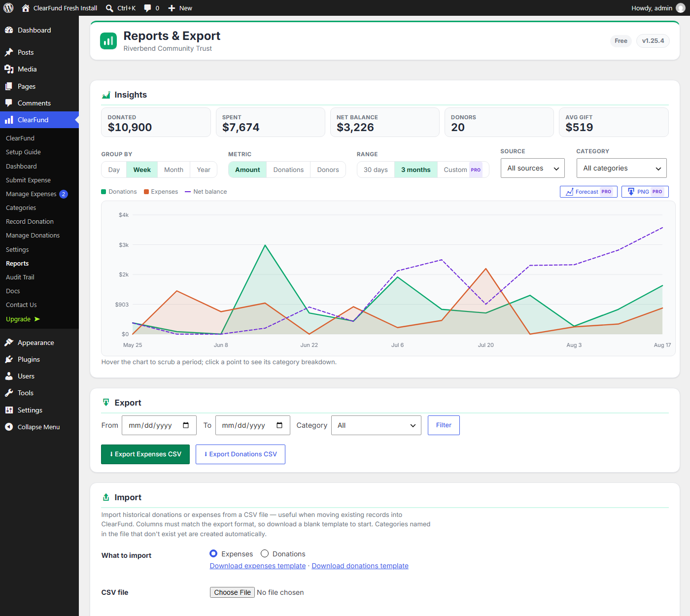Open Record Donation submenu item
This screenshot has width=690, height=616.
click(30, 221)
